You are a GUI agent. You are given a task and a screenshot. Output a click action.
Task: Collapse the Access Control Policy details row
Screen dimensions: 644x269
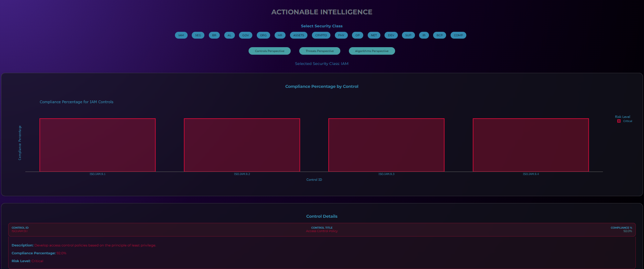point(322,230)
